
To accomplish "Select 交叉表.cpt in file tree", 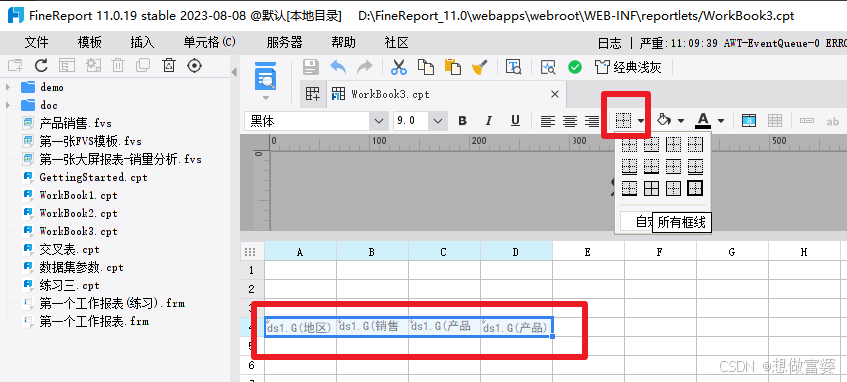I will [x=69, y=250].
